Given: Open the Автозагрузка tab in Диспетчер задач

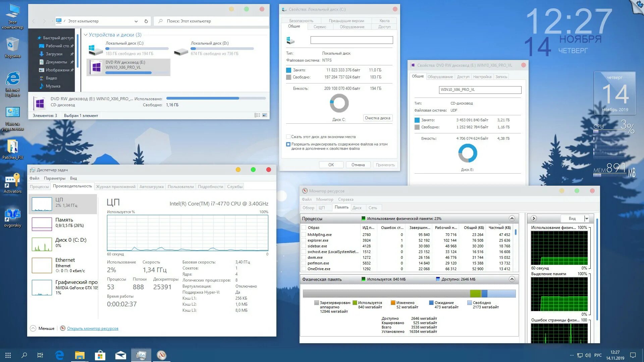Looking at the screenshot, I should [x=152, y=186].
